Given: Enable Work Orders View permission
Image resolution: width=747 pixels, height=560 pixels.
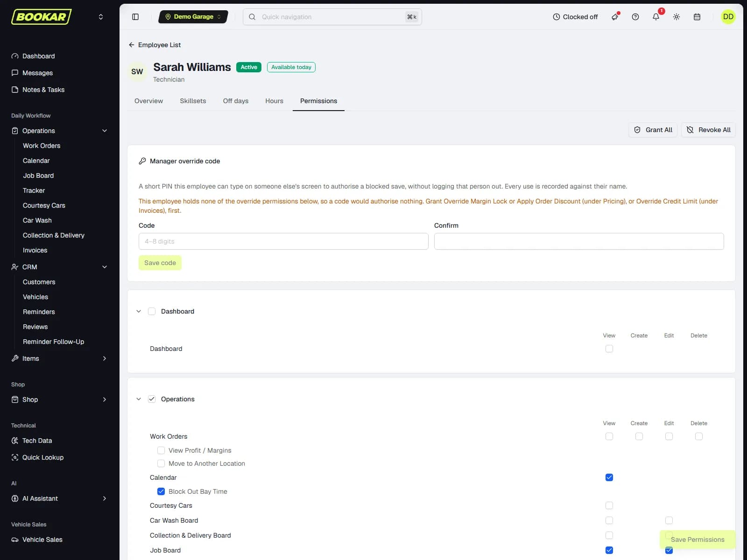Looking at the screenshot, I should (x=609, y=436).
